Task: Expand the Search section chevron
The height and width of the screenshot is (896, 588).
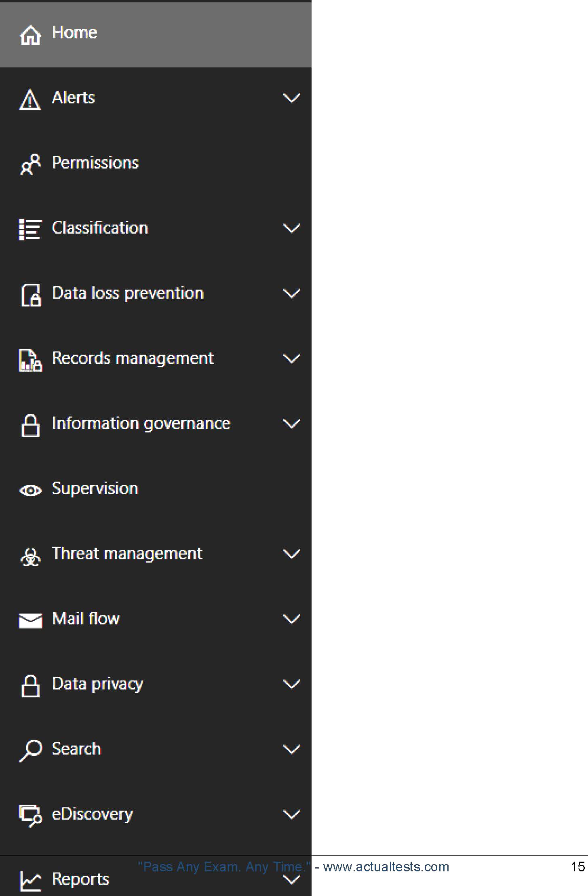Action: [291, 749]
